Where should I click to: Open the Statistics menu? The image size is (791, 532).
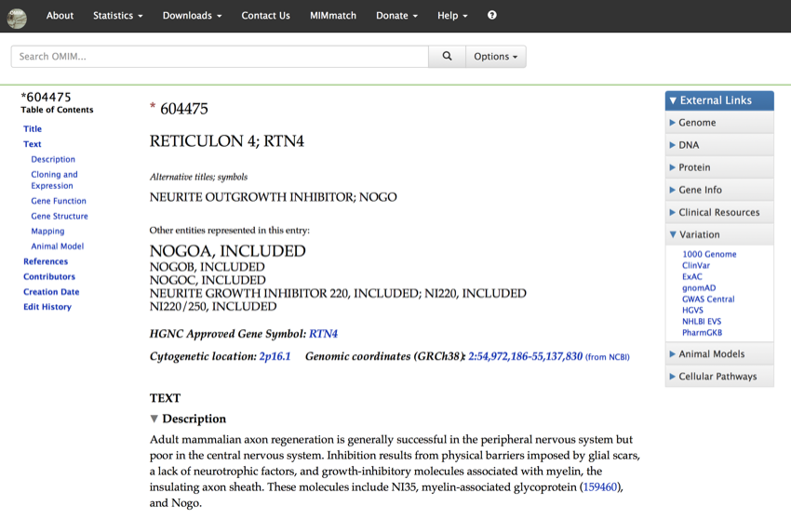(117, 16)
